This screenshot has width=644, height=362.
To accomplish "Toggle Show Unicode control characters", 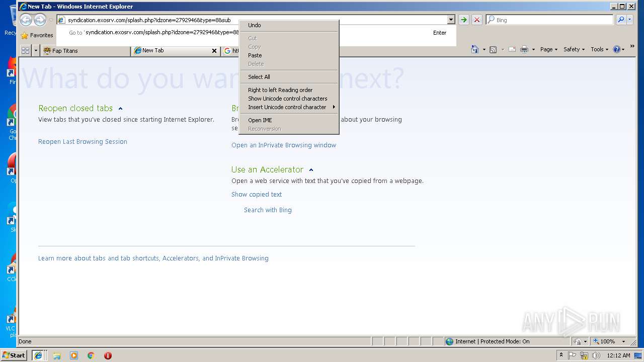I will coord(289,99).
